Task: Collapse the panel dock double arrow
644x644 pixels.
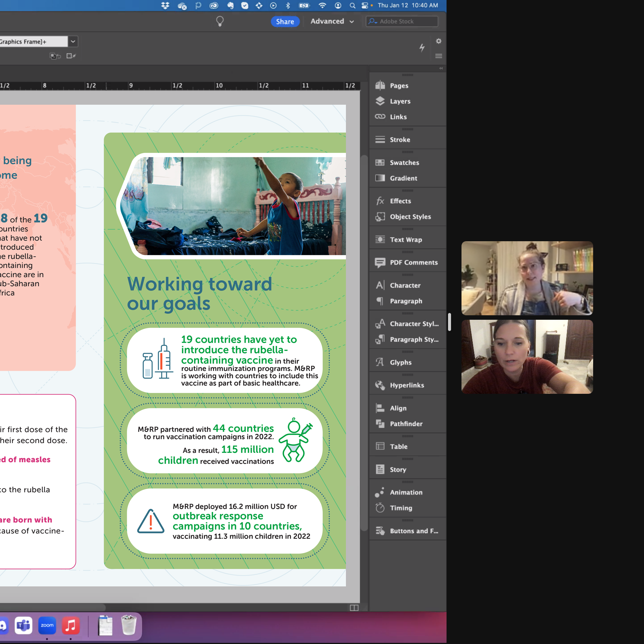Action: click(x=441, y=68)
